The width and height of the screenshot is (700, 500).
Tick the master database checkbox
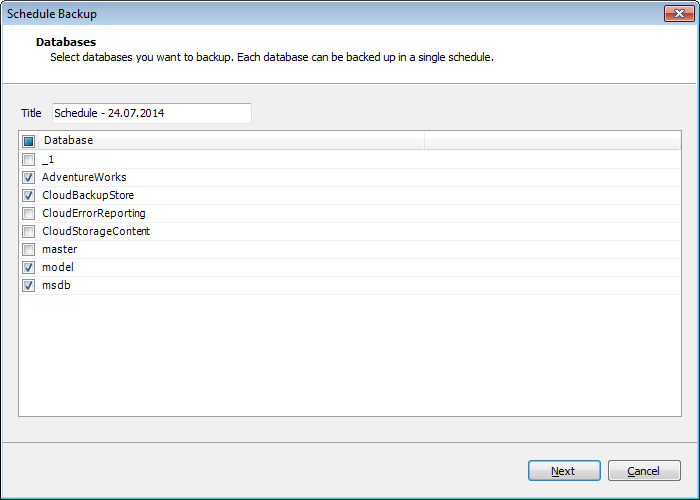(x=29, y=249)
